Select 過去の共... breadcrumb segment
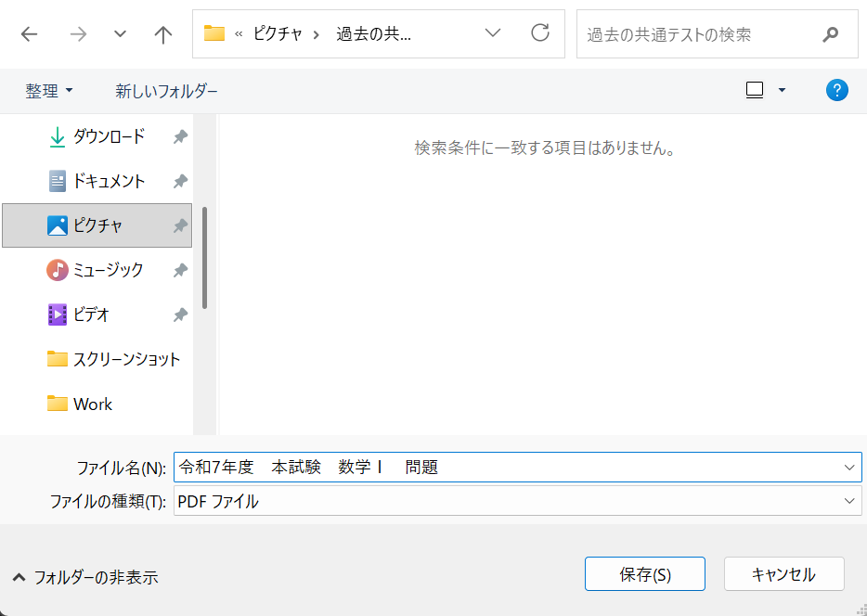 tap(373, 34)
